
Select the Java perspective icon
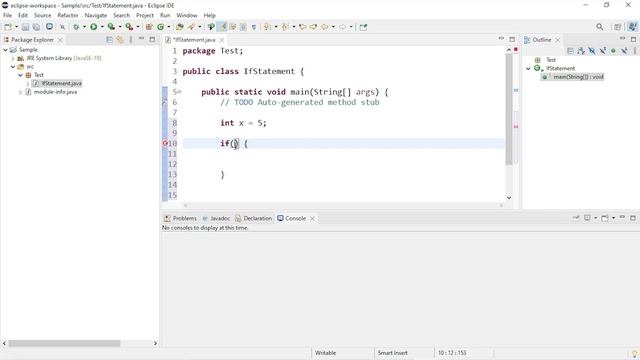pyautogui.click(x=632, y=27)
